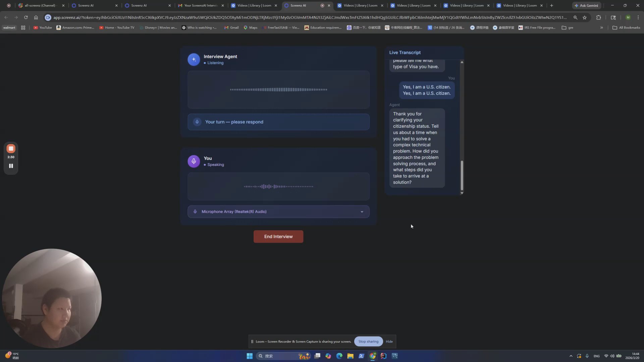Viewport: 644px width, 362px height.
Task: Pause the Loom recording
Action: 11,166
